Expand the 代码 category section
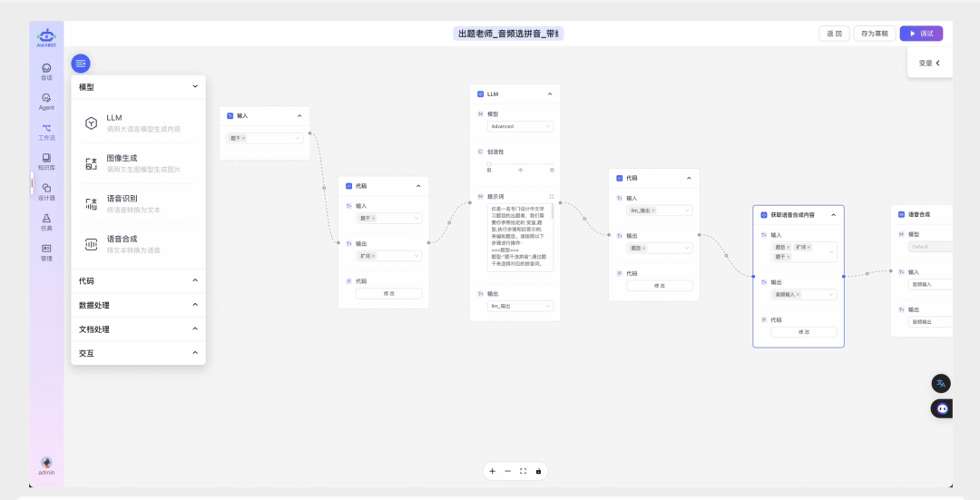The width and height of the screenshot is (980, 500). [138, 281]
